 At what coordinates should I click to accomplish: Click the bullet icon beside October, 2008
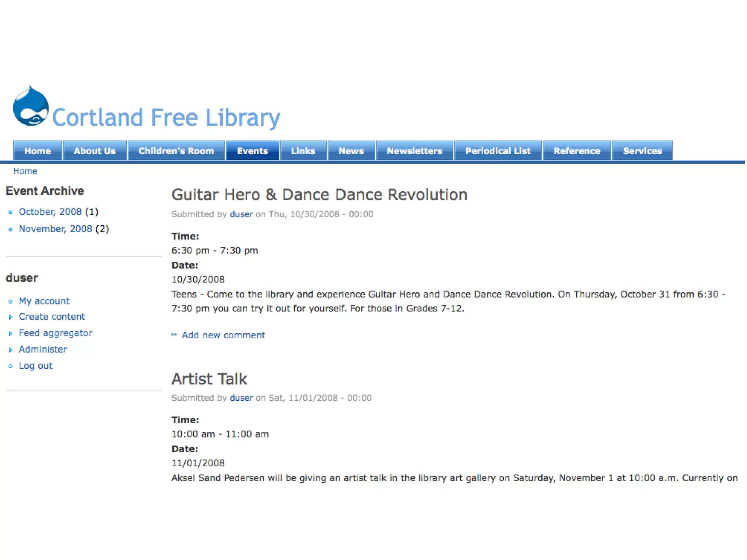(11, 212)
